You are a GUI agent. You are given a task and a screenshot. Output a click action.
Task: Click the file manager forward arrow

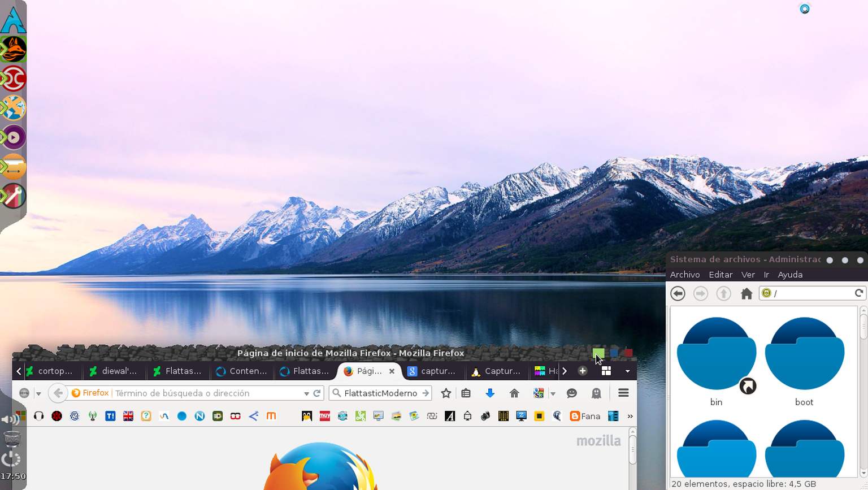point(700,293)
